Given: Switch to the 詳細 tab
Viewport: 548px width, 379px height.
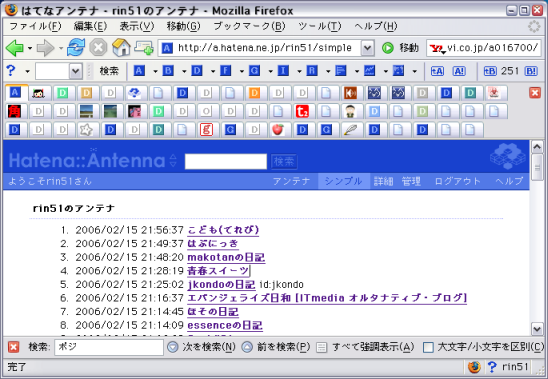Looking at the screenshot, I should tap(383, 181).
